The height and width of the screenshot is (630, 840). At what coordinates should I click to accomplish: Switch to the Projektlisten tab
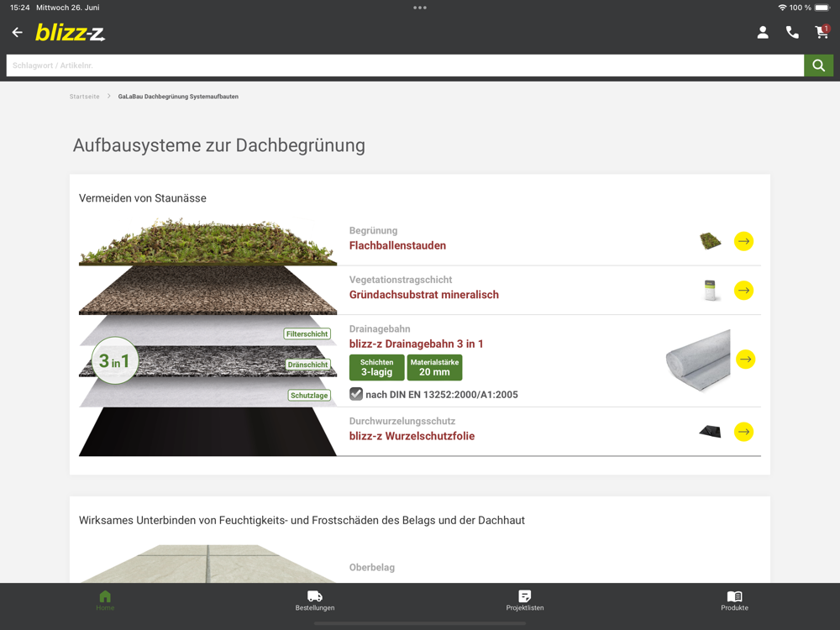click(525, 601)
